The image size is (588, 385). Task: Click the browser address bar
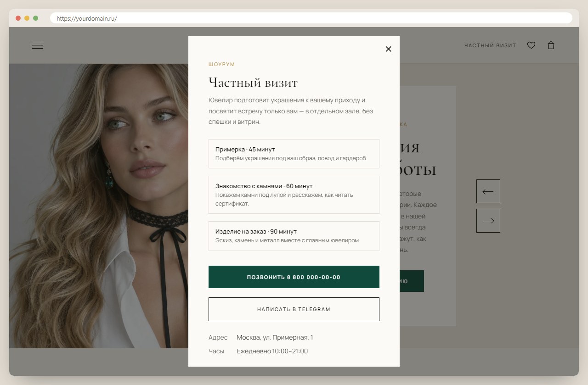[311, 18]
